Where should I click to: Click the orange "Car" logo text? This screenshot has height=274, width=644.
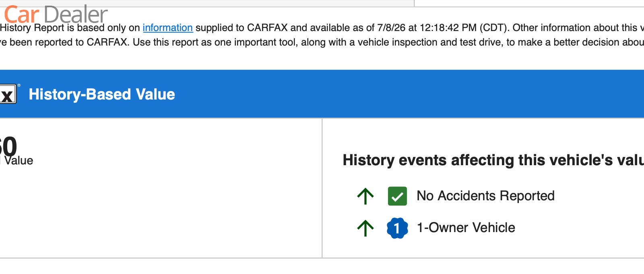coord(21,15)
